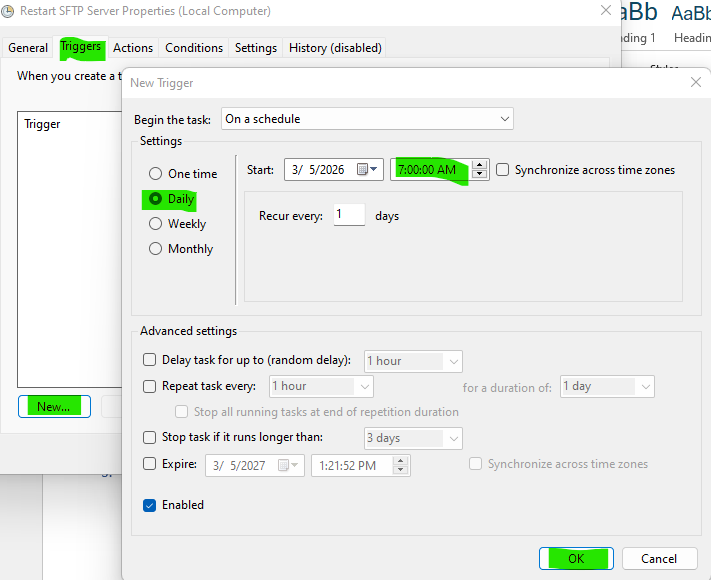Click the Recur every days input field
Image resolution: width=711 pixels, height=580 pixels.
[x=349, y=216]
